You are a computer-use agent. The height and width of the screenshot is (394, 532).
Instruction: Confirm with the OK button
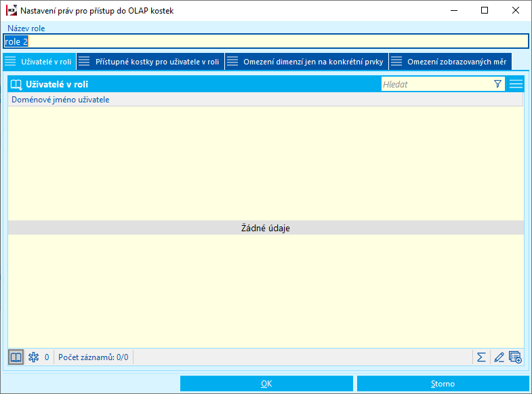point(266,384)
